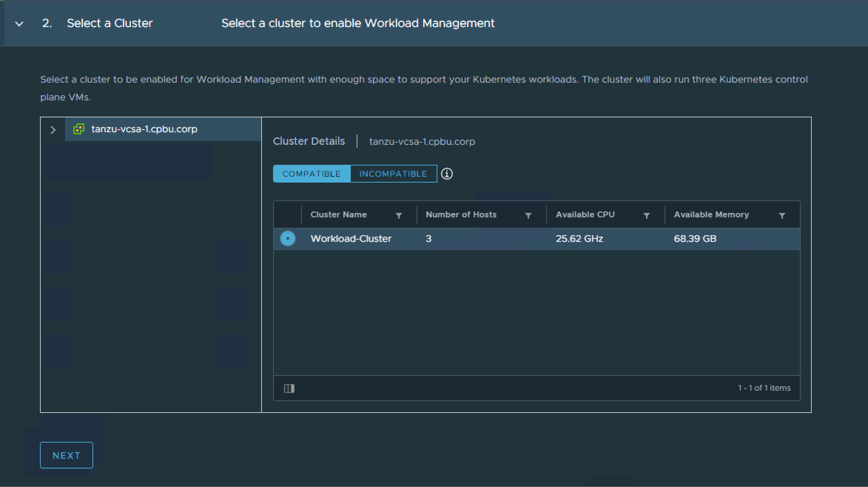The height and width of the screenshot is (487, 868).
Task: Open Available Memory column filter
Action: (782, 216)
